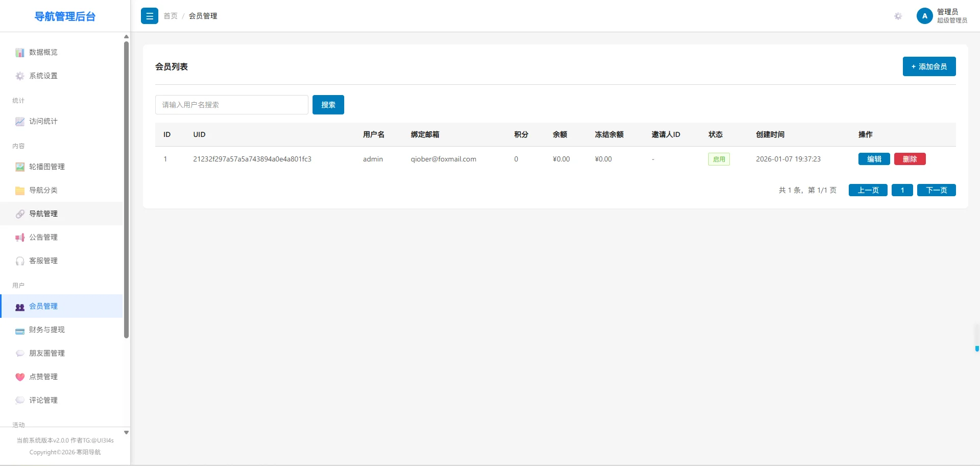Click the red 删除 button

[x=910, y=159]
